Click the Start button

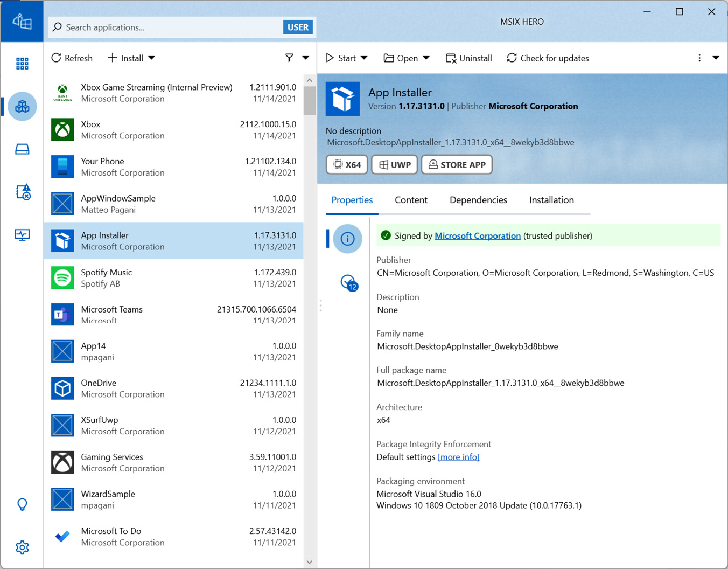click(341, 58)
